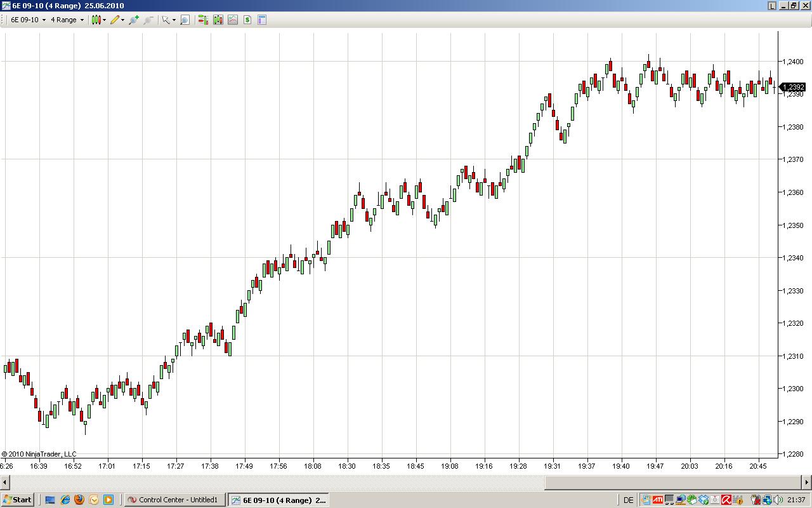Launch Firefox from quick launch
The image size is (812, 508).
[x=79, y=500]
